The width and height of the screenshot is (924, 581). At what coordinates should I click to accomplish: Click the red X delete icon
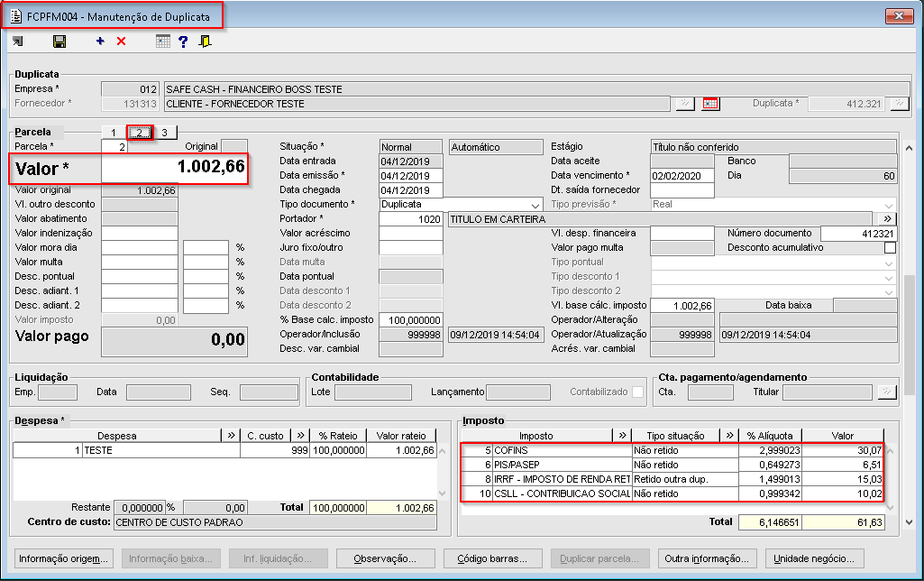click(x=122, y=41)
